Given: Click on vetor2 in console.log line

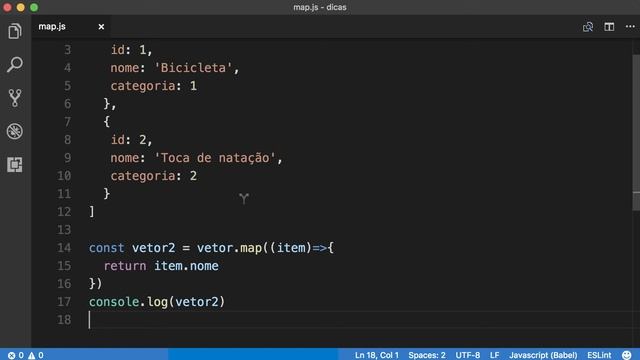Looking at the screenshot, I should [197, 302].
